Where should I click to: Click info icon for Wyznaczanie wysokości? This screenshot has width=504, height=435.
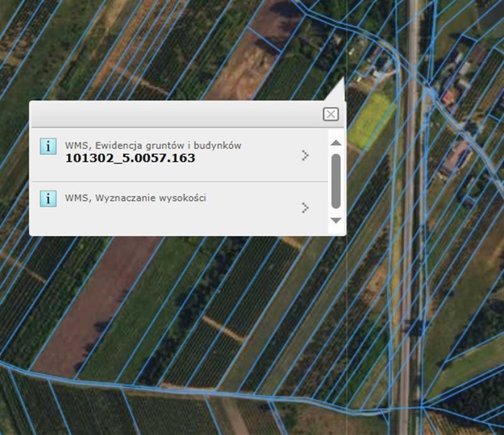pos(49,198)
